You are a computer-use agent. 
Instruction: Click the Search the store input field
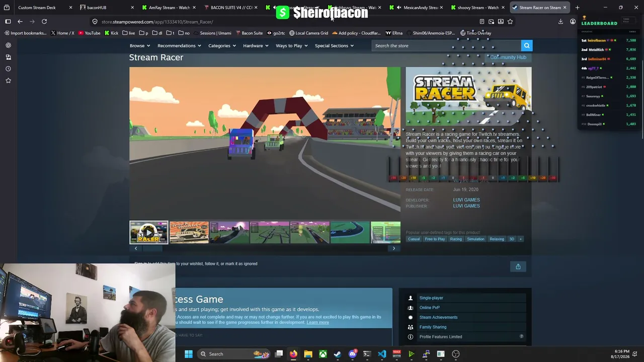pyautogui.click(x=447, y=46)
